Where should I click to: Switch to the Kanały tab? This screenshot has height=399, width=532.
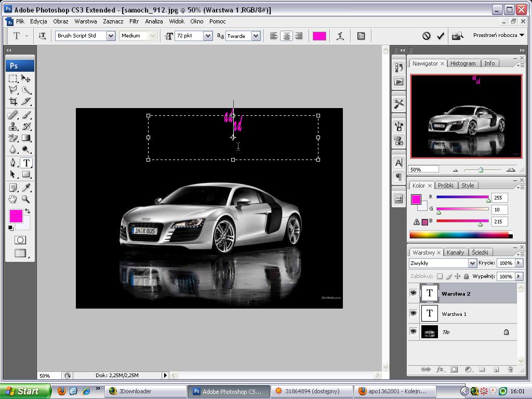(x=455, y=252)
